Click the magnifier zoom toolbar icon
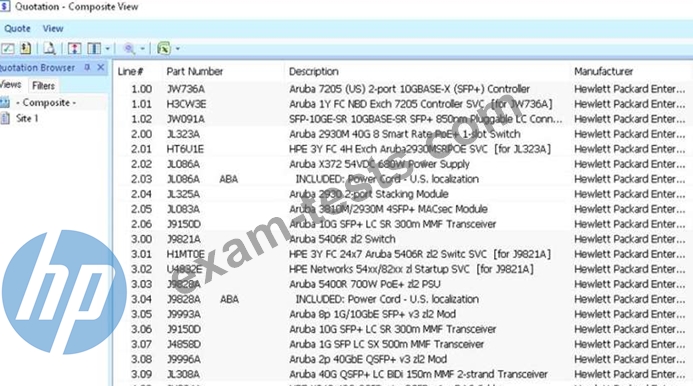The image size is (693, 386). (129, 49)
